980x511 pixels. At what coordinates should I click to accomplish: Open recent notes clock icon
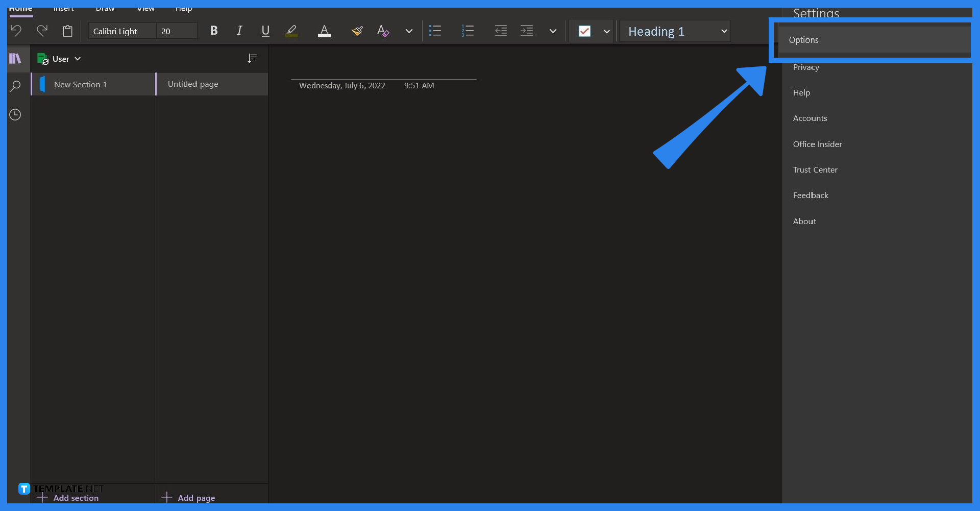15,115
